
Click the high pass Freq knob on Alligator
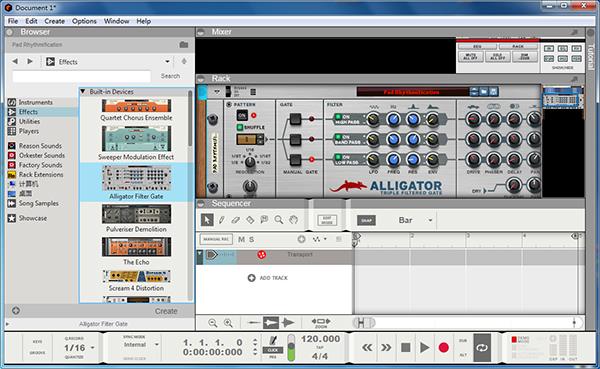393,119
